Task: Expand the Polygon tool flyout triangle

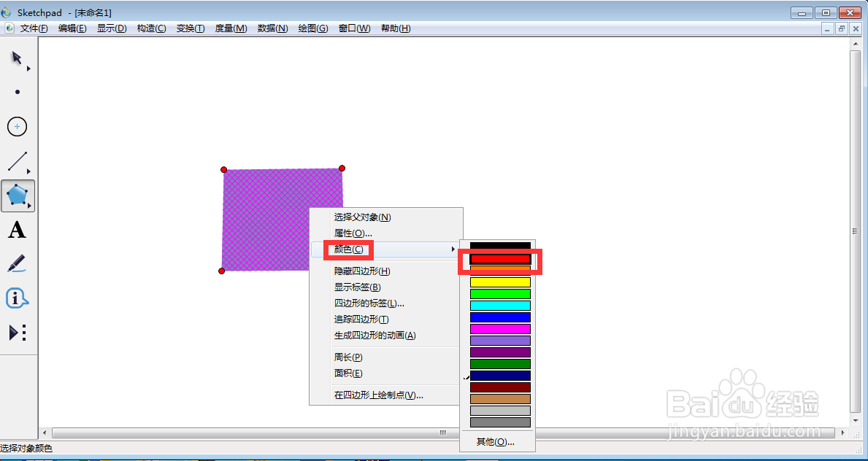Action: (28, 206)
